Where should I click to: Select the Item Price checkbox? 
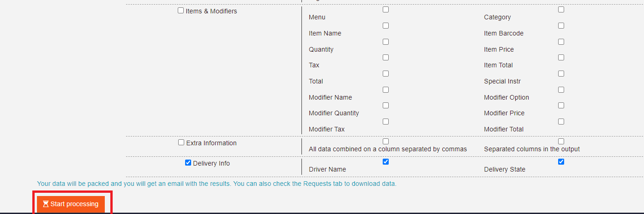tap(561, 42)
